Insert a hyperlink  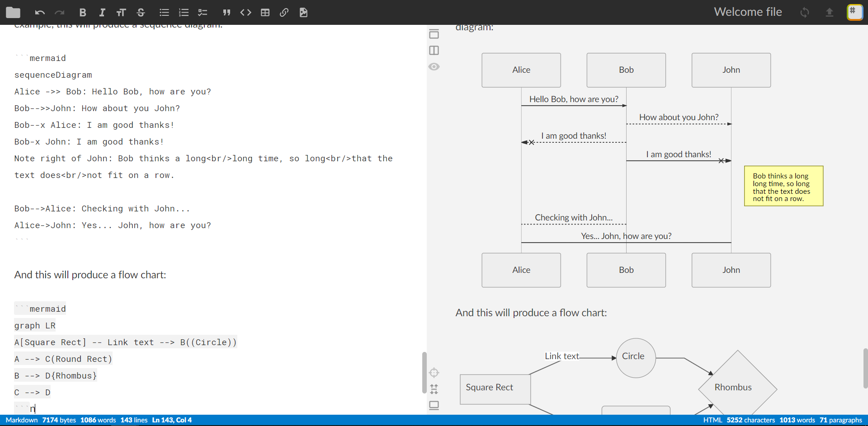(x=284, y=12)
